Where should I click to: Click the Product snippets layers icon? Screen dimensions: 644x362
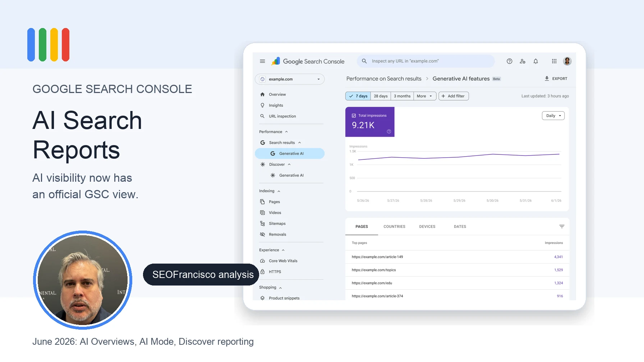click(262, 298)
